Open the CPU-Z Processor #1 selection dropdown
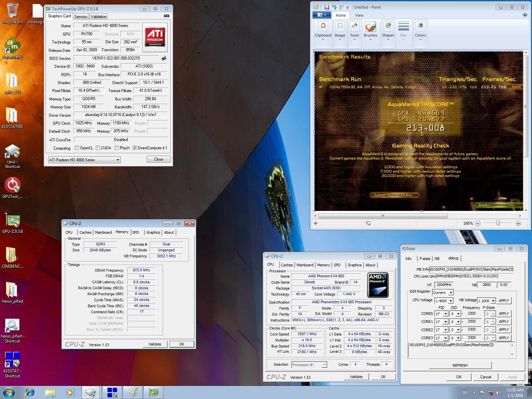This screenshot has height=399, width=532. point(309,365)
